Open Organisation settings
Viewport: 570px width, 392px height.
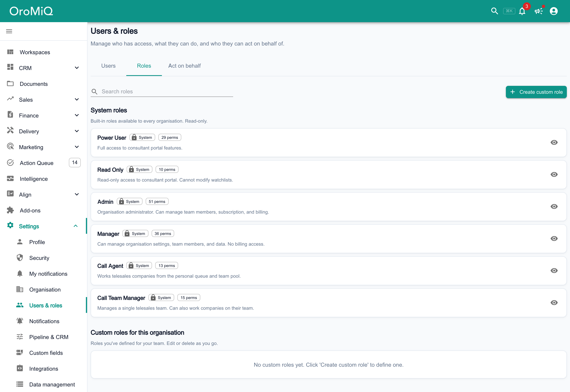(44, 290)
